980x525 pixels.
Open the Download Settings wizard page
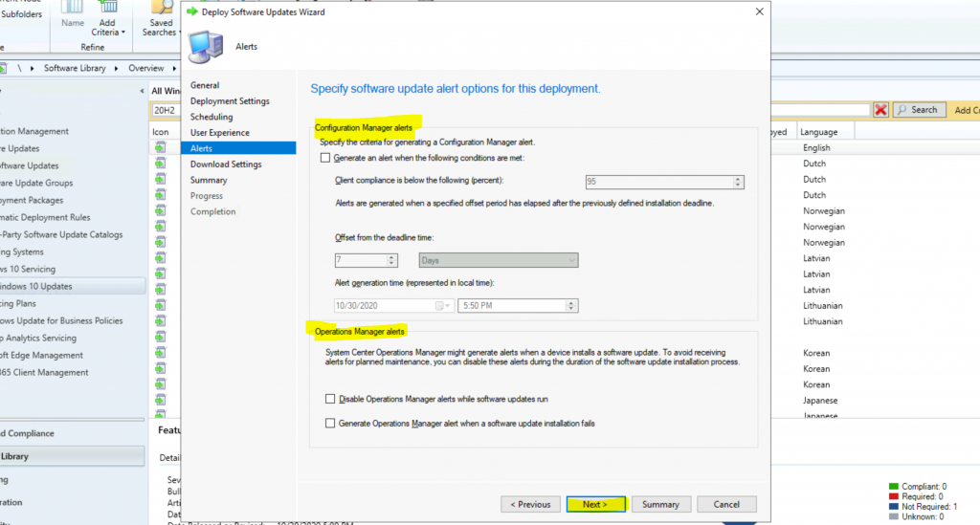point(226,164)
